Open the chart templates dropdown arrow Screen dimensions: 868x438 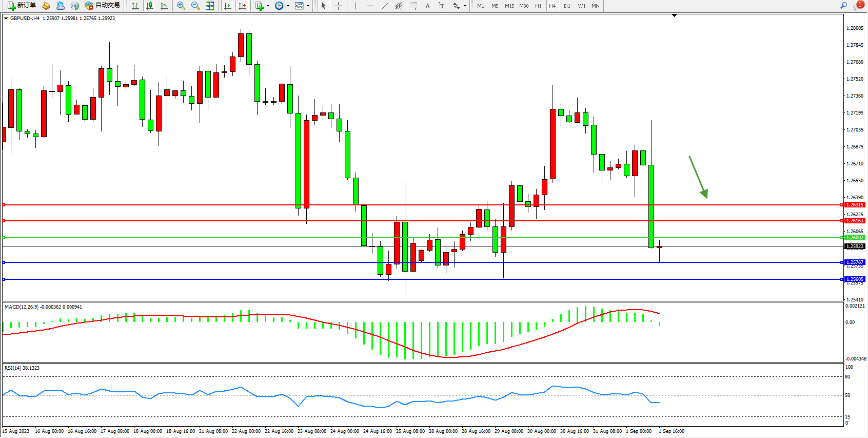pyautogui.click(x=308, y=6)
